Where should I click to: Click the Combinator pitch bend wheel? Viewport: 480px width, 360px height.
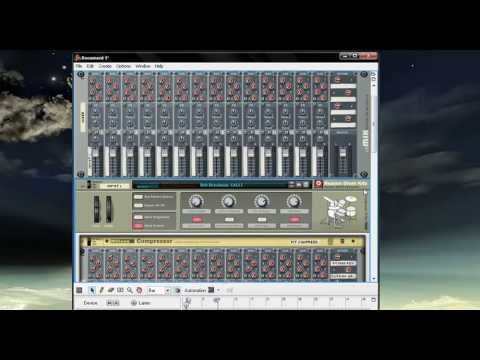click(x=96, y=209)
